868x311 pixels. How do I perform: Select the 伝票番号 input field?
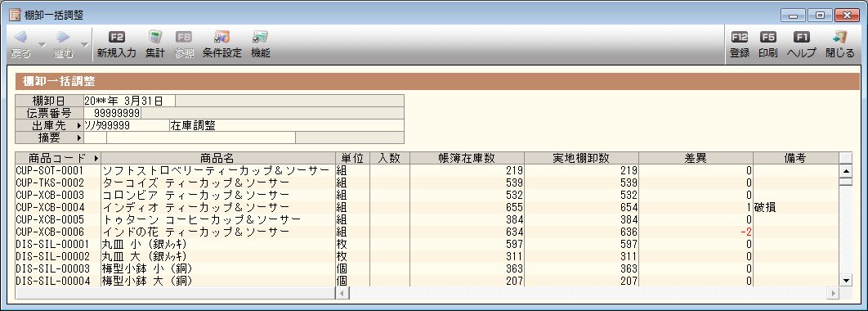point(112,114)
